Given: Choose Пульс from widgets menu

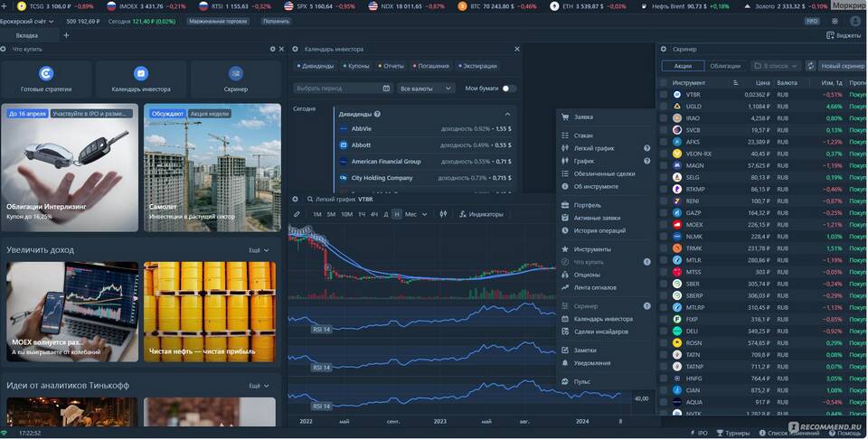Looking at the screenshot, I should 604,381.
